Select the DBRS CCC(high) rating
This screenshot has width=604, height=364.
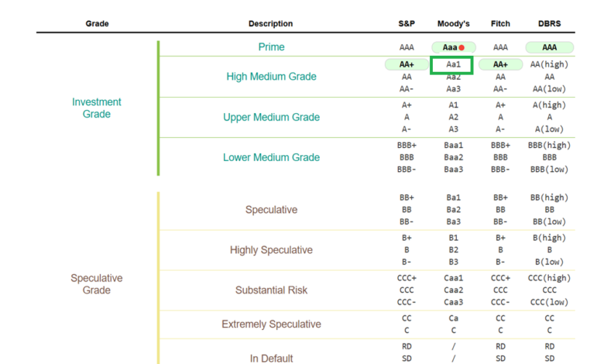tap(549, 278)
